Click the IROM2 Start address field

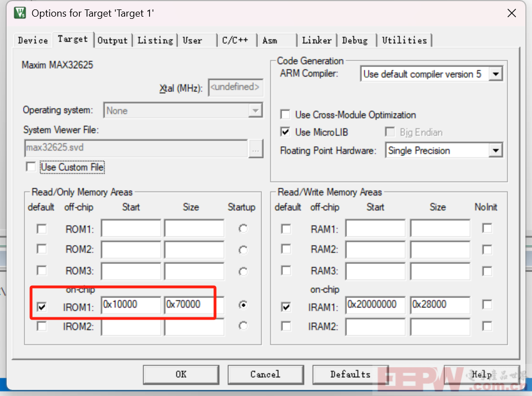131,327
